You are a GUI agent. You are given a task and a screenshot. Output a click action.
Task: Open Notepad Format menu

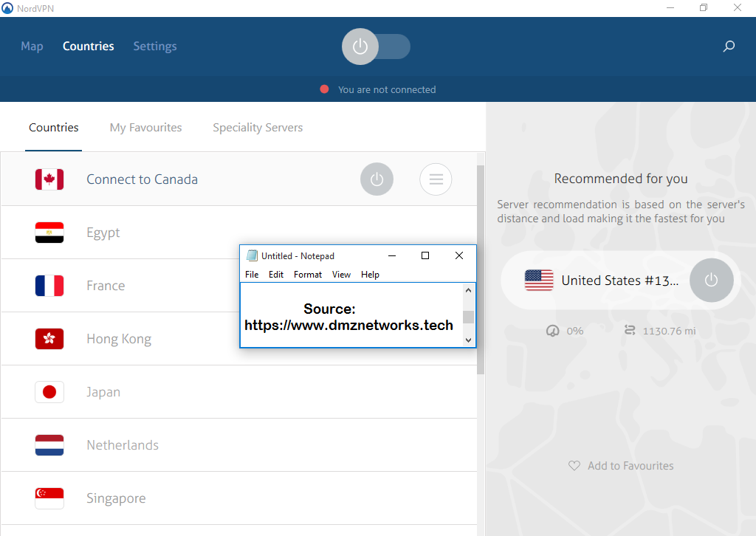click(308, 274)
